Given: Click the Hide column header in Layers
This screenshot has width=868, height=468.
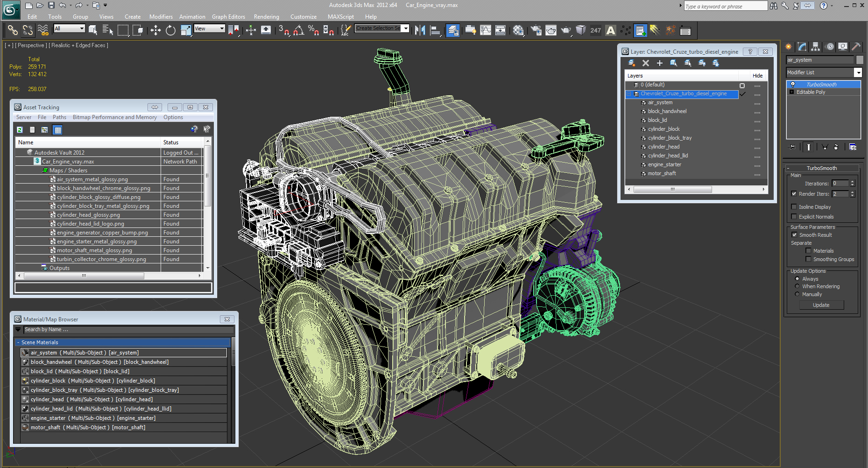Looking at the screenshot, I should [x=757, y=76].
